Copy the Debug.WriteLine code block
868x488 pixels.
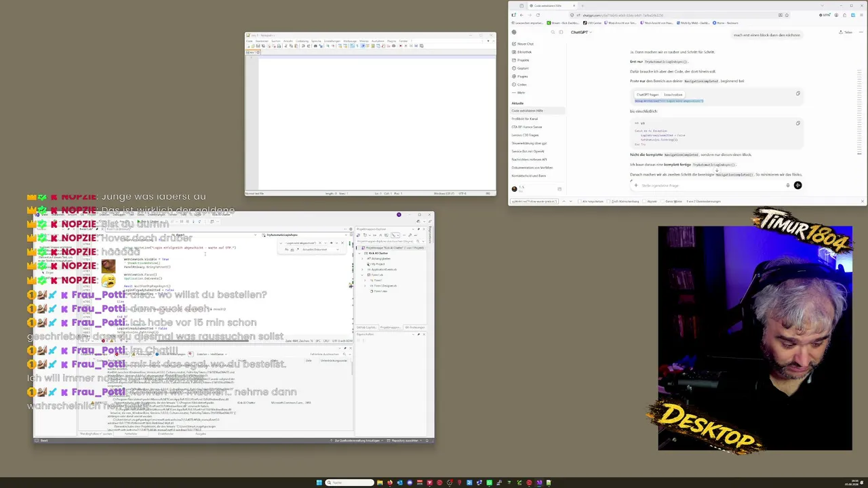[797, 94]
